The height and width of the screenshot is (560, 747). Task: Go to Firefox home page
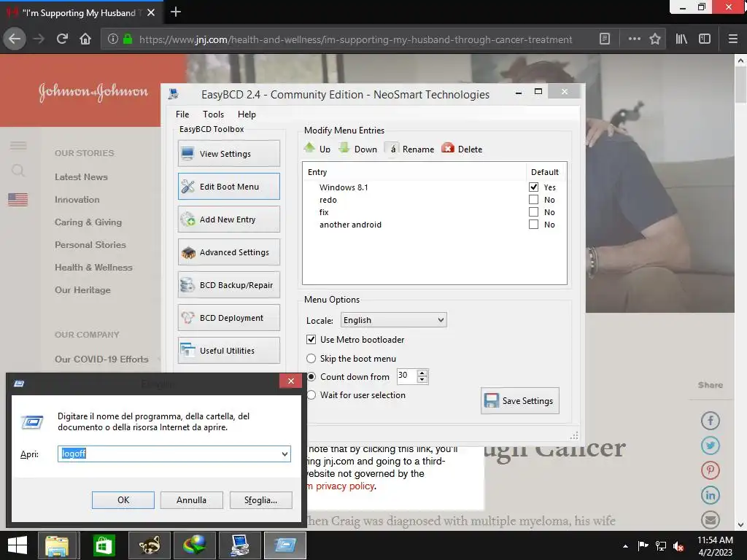click(x=85, y=39)
